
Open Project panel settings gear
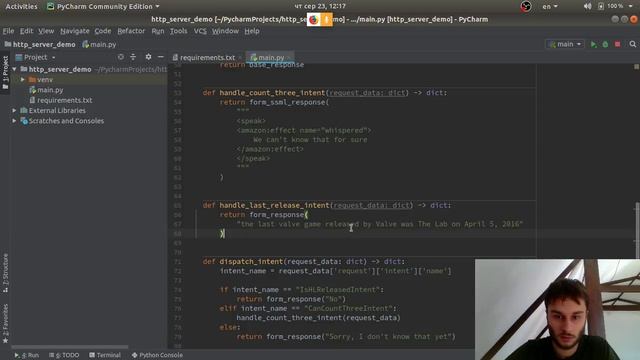148,57
